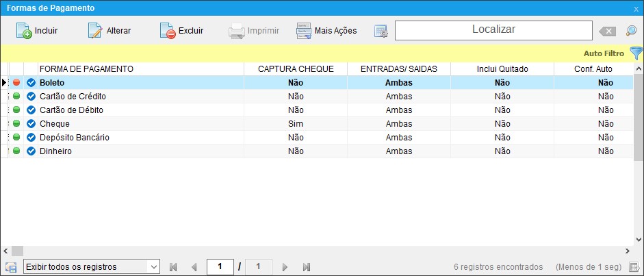
Task: Select the Cartão de Débito row name
Action: [x=71, y=110]
